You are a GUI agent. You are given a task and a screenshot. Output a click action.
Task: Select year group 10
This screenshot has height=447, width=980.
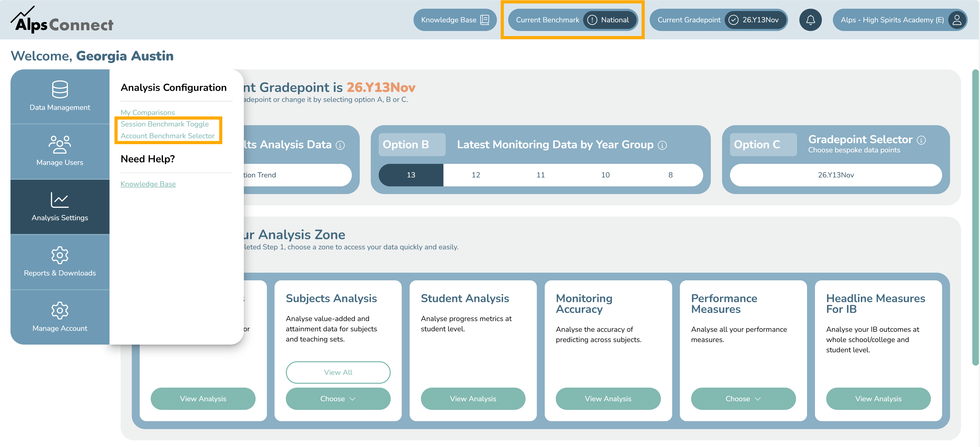[605, 175]
